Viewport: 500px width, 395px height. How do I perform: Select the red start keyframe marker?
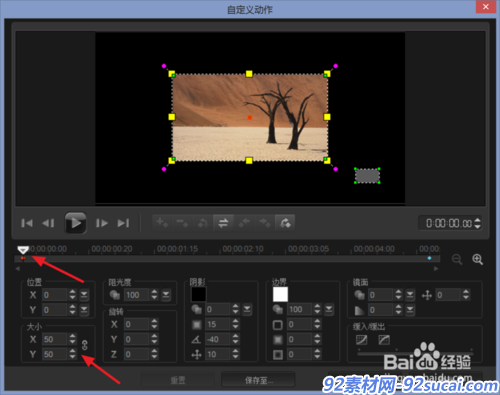tap(23, 258)
